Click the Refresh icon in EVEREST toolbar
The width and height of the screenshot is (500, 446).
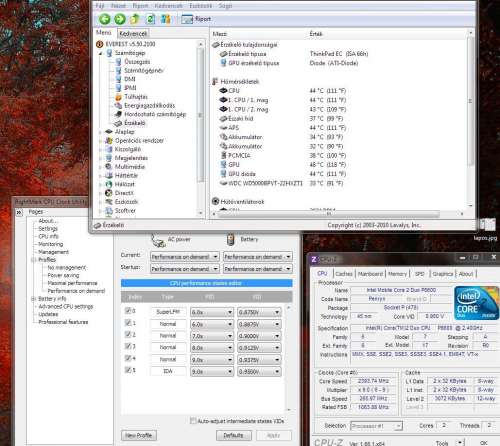(x=150, y=19)
